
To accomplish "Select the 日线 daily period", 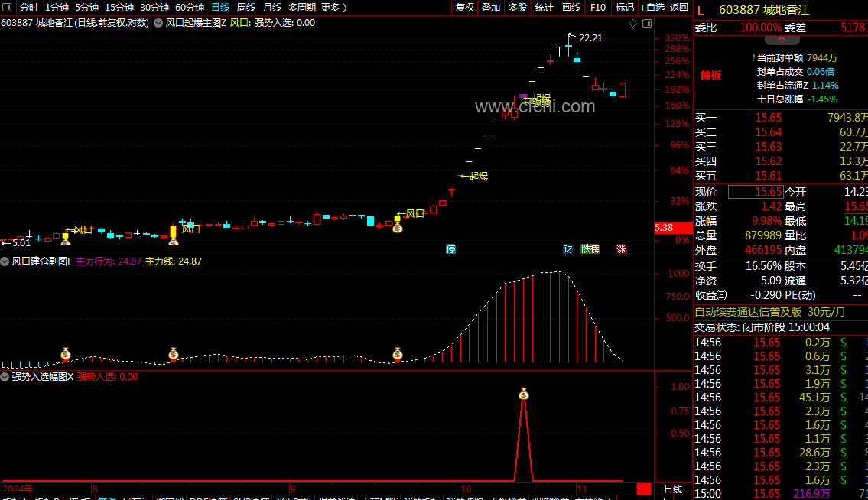I will [x=220, y=7].
